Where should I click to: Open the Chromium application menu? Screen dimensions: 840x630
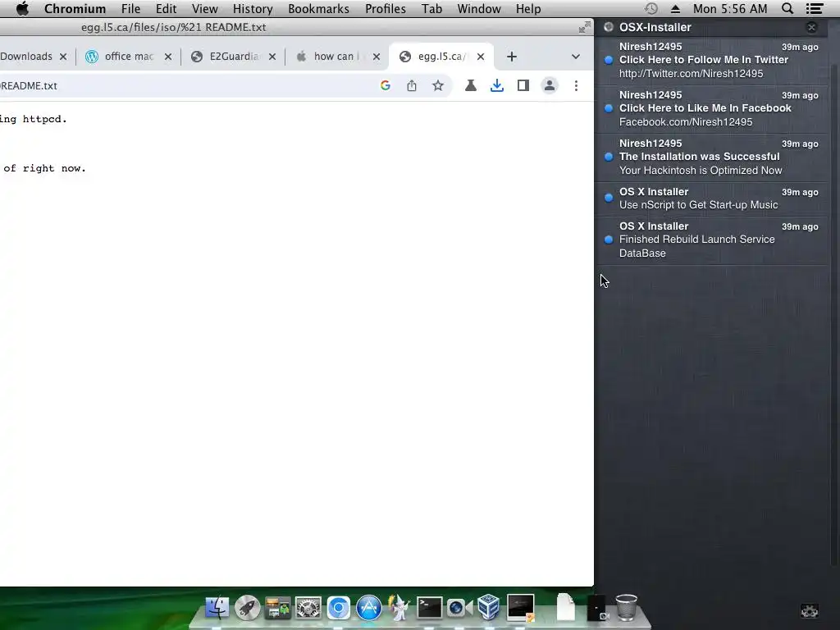coord(75,8)
